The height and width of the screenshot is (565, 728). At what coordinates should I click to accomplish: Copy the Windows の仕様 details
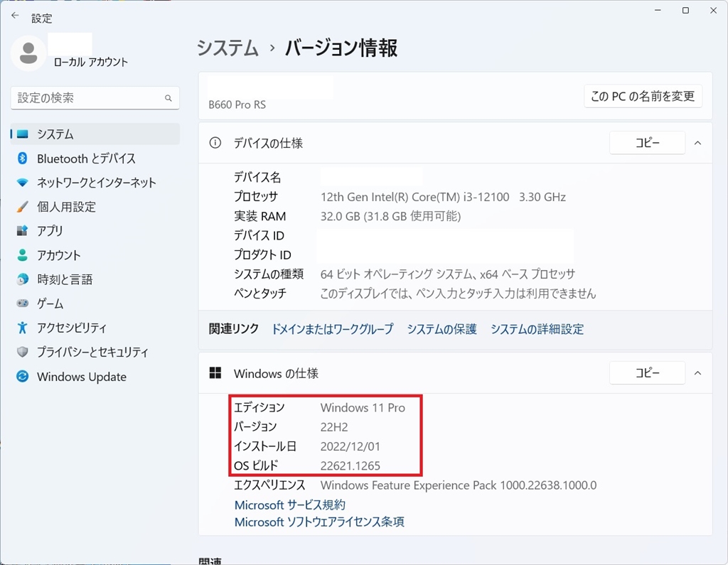647,373
